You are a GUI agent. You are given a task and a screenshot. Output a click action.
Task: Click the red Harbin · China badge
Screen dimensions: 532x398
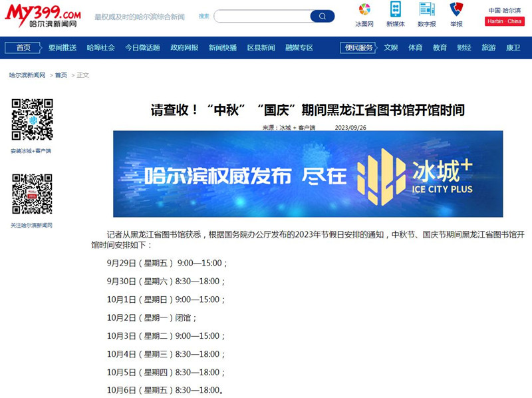coord(504,21)
